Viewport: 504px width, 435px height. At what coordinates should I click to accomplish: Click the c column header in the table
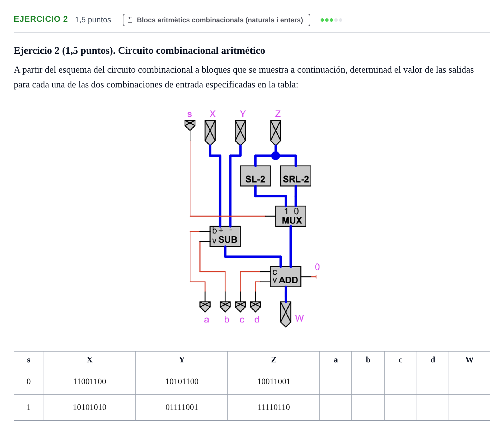pos(401,360)
